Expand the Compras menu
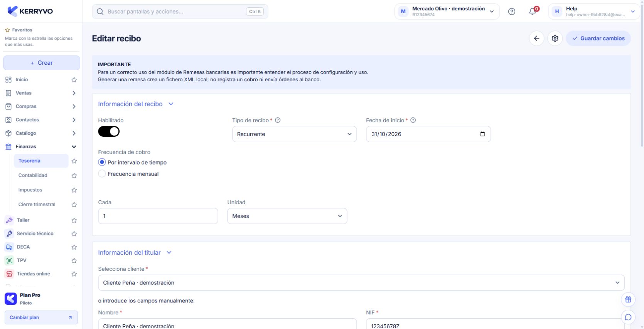Screen dimensions: 644x329 (x=41, y=106)
